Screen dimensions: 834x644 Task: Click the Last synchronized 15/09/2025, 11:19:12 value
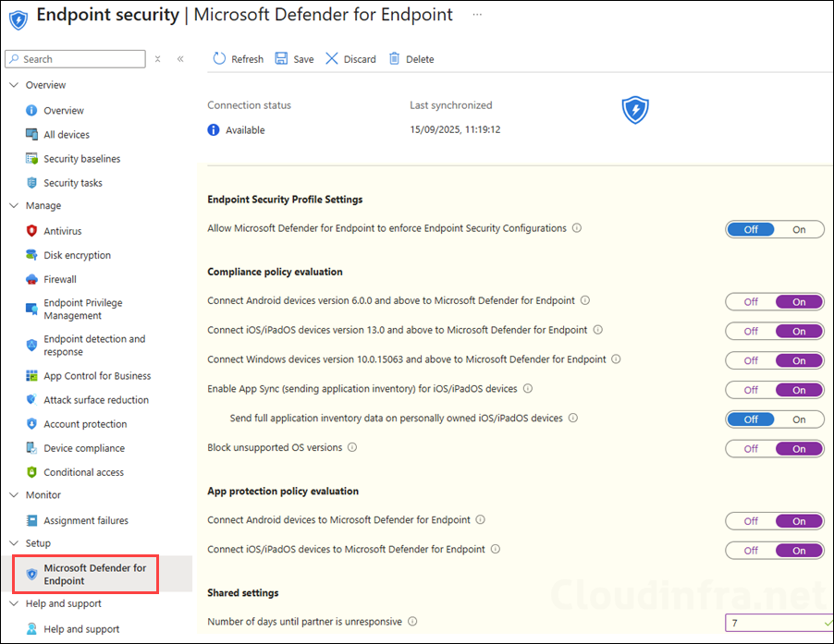pos(455,129)
